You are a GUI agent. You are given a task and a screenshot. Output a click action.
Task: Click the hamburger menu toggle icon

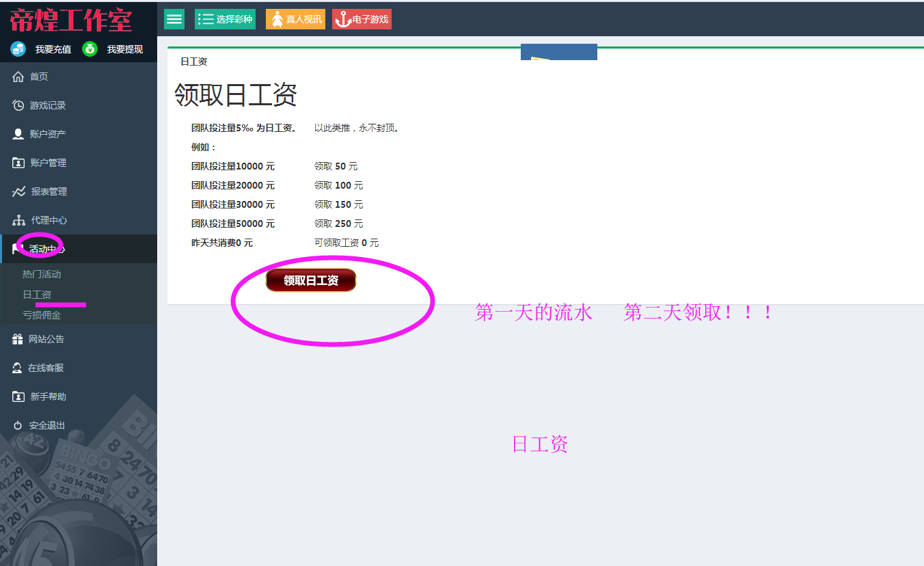pyautogui.click(x=174, y=19)
